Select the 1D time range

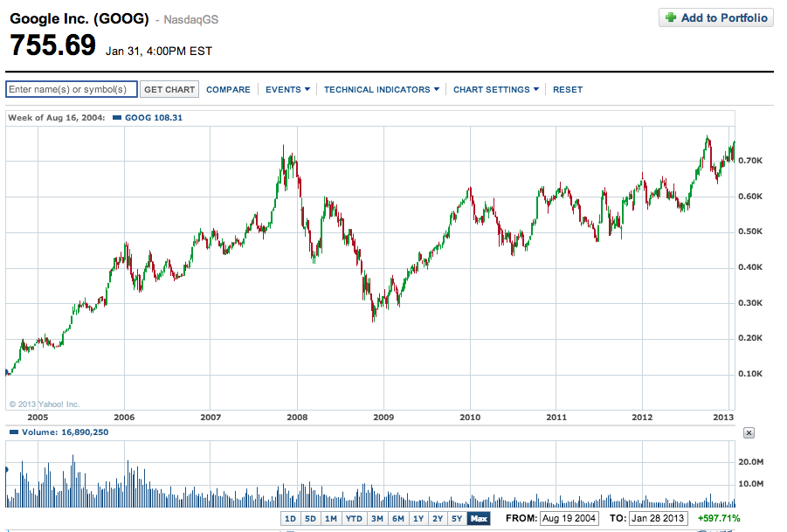click(x=291, y=519)
